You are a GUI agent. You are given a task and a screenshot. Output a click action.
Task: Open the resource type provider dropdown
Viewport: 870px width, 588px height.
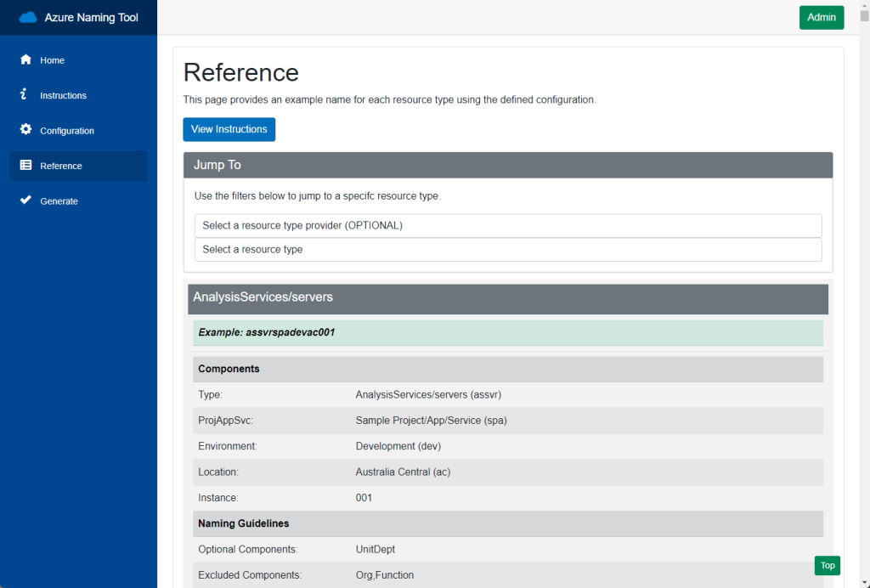(508, 226)
